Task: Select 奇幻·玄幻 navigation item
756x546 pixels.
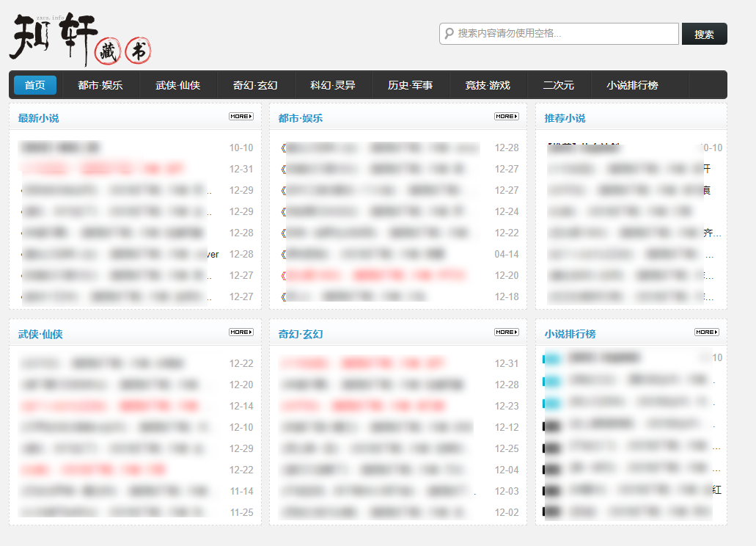Action: tap(255, 85)
